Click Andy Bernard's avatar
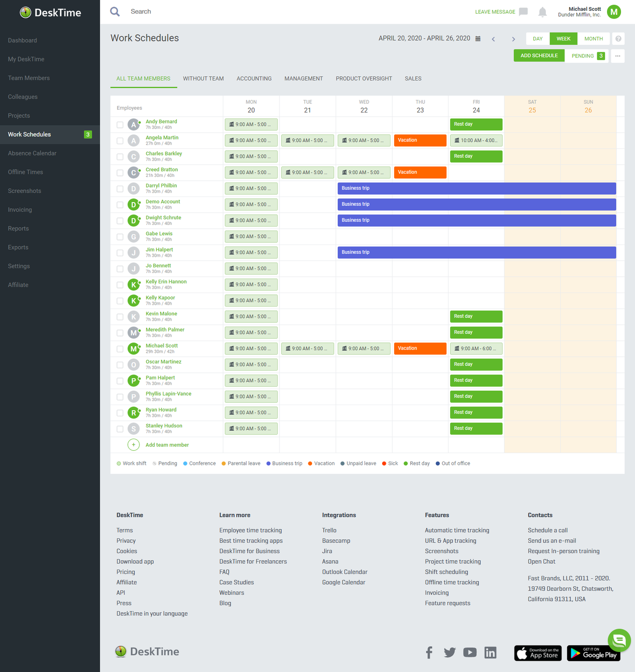635x672 pixels. click(133, 125)
